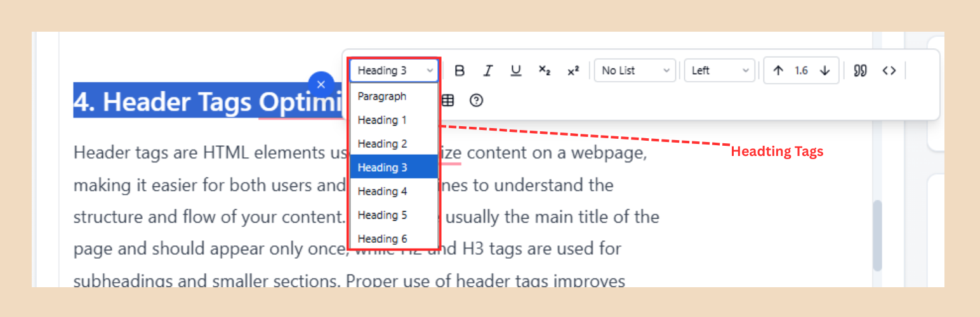Open help via the question mark icon
This screenshot has width=980, height=317.
[477, 100]
